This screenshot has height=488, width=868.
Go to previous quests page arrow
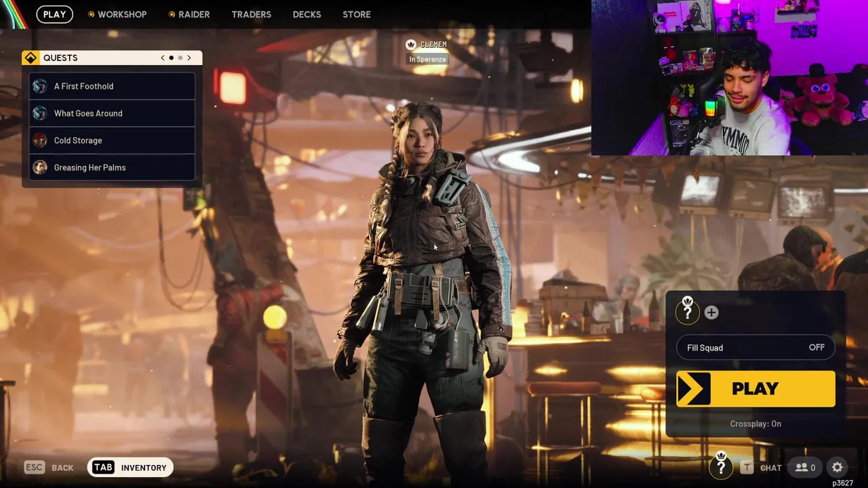(163, 58)
